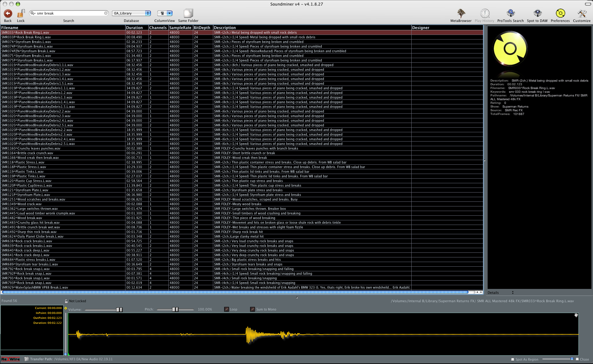Image resolution: width=593 pixels, height=364 pixels.
Task: Select SMR1349^Wood crack.wav
Action: click(x=242, y=204)
